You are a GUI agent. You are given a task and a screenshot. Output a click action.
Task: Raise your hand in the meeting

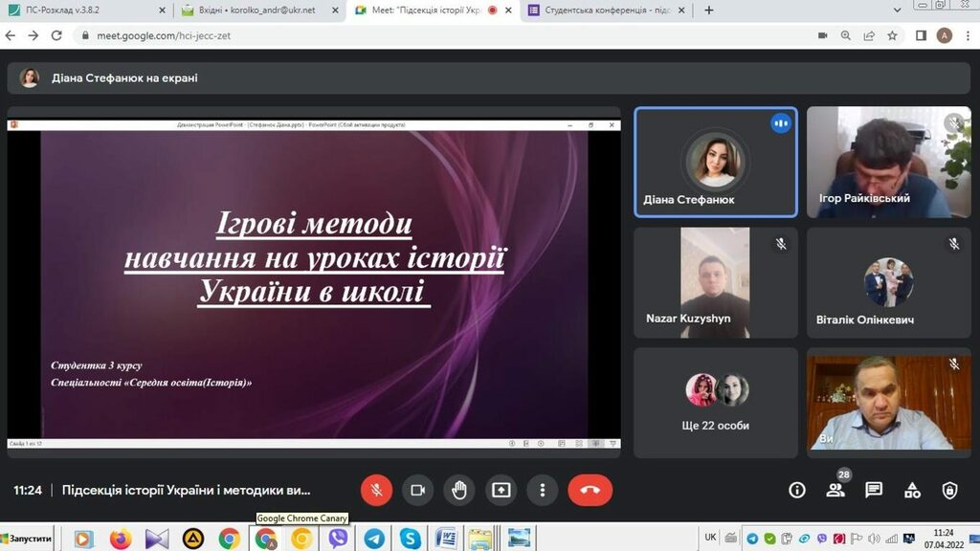pyautogui.click(x=459, y=490)
